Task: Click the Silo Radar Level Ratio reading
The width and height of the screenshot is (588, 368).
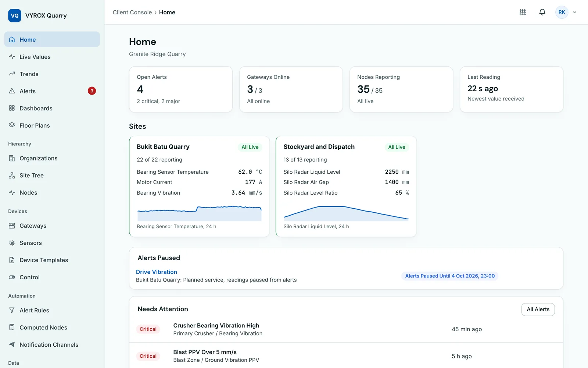Action: pos(346,193)
